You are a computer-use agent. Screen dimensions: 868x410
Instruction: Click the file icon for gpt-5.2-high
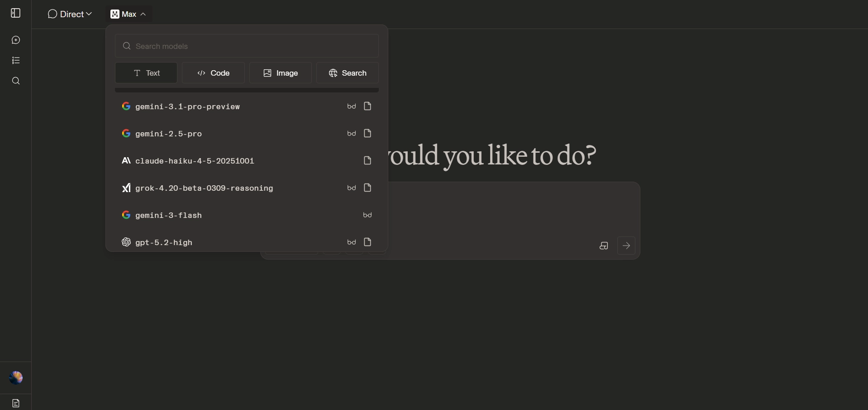click(367, 242)
